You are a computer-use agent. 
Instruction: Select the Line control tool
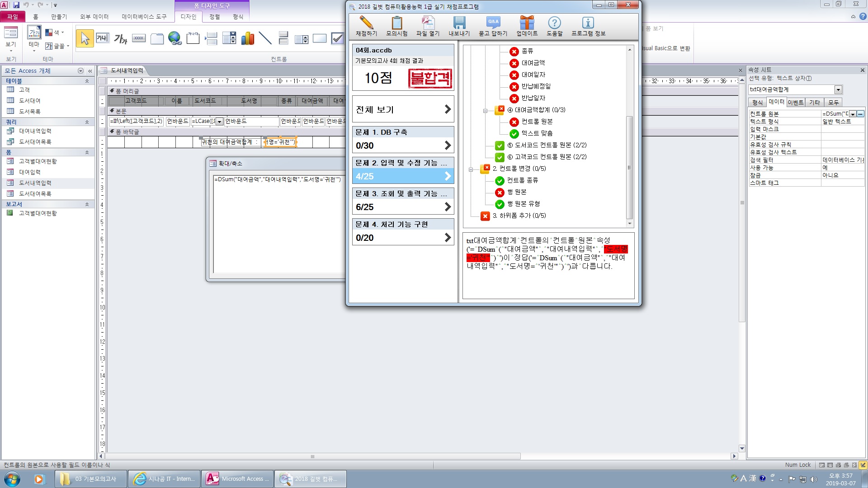[265, 38]
